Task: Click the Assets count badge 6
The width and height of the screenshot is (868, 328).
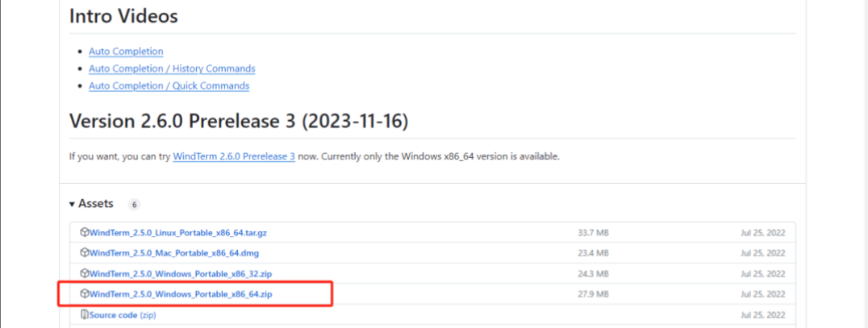Action: pyautogui.click(x=134, y=205)
